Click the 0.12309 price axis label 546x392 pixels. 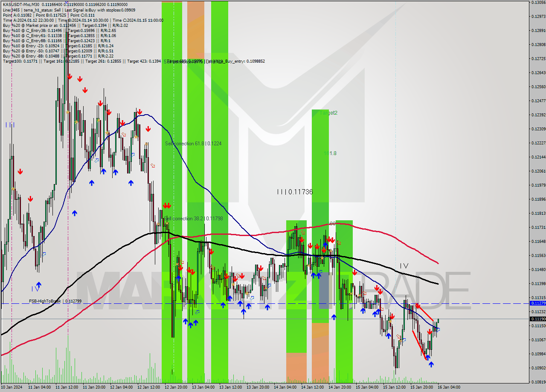538,129
